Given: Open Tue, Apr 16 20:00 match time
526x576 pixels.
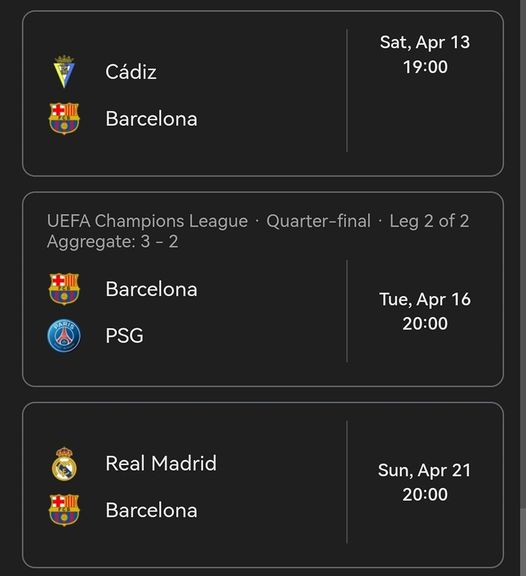Looking at the screenshot, I should 425,311.
